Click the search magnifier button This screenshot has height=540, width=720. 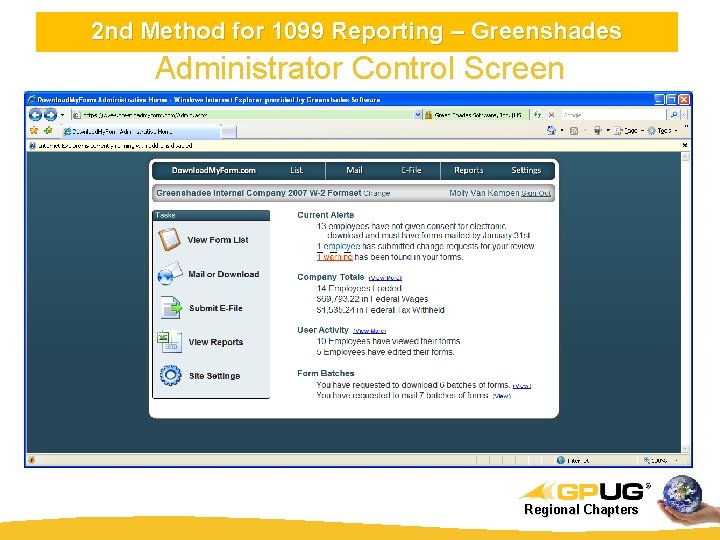click(x=674, y=115)
